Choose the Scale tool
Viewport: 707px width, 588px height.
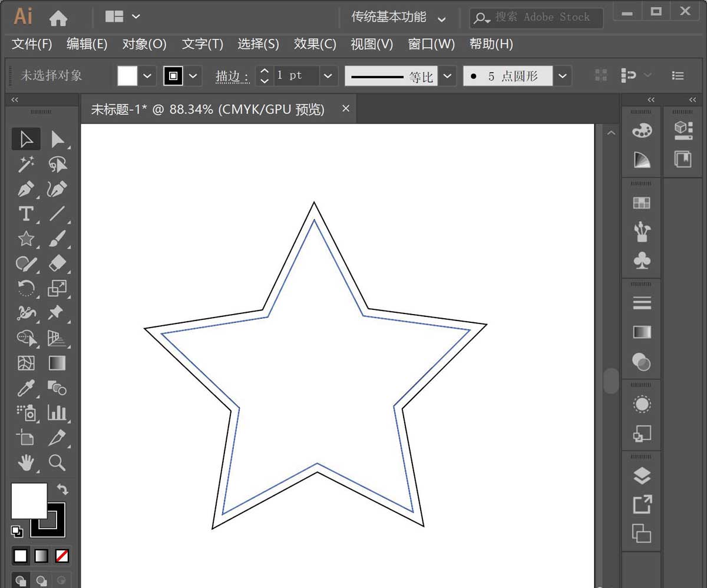click(x=58, y=288)
